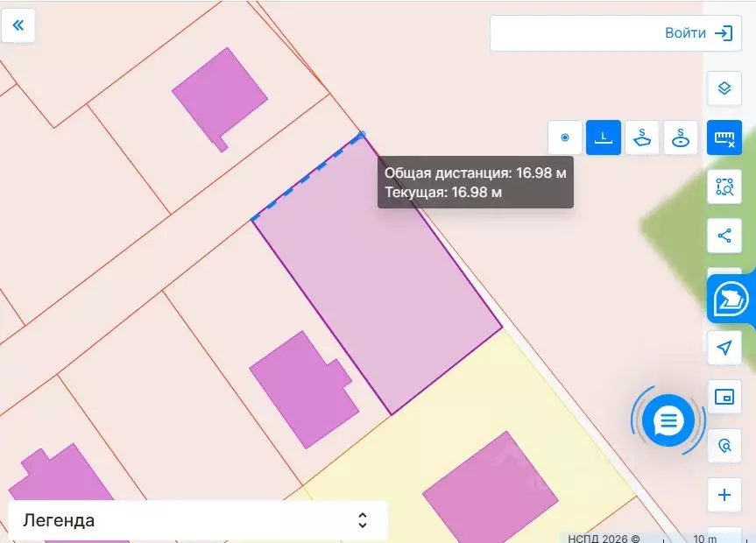Open the overview mini-map window
756x543 pixels.
[724, 397]
